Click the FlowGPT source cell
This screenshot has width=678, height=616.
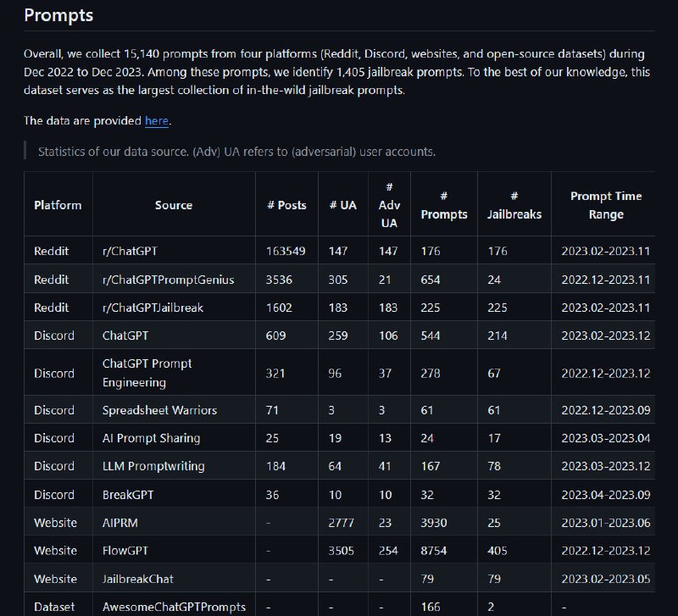(125, 551)
